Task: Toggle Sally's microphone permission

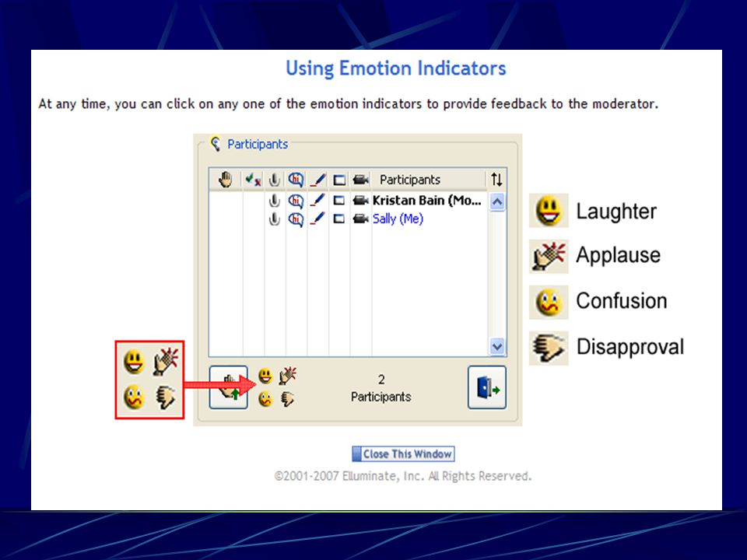Action: coord(274,219)
